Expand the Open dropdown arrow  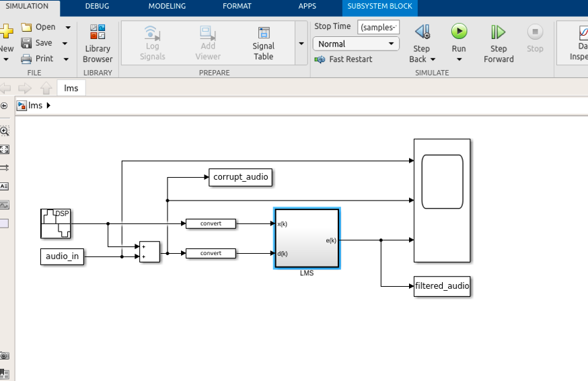[68, 28]
